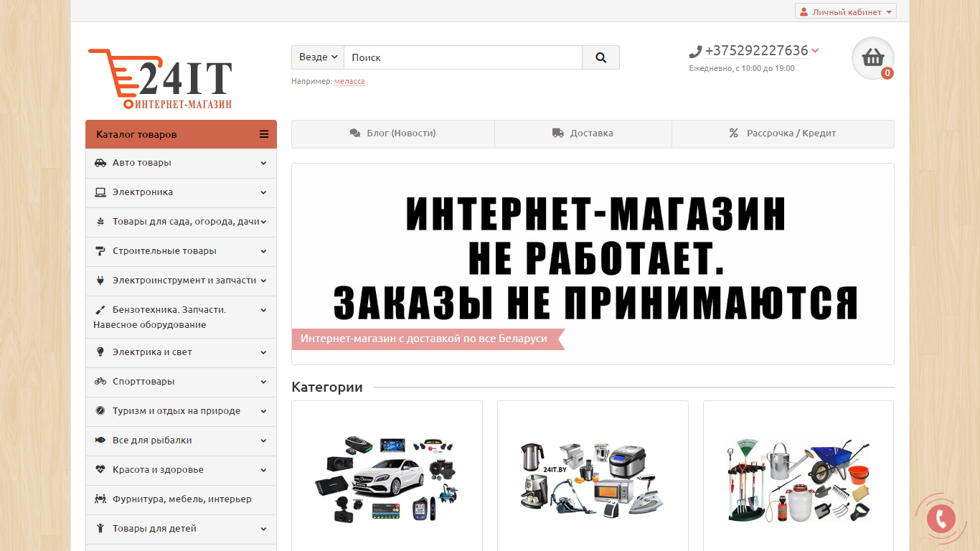Open Электрика и свет category link
980x551 pixels.
(181, 353)
